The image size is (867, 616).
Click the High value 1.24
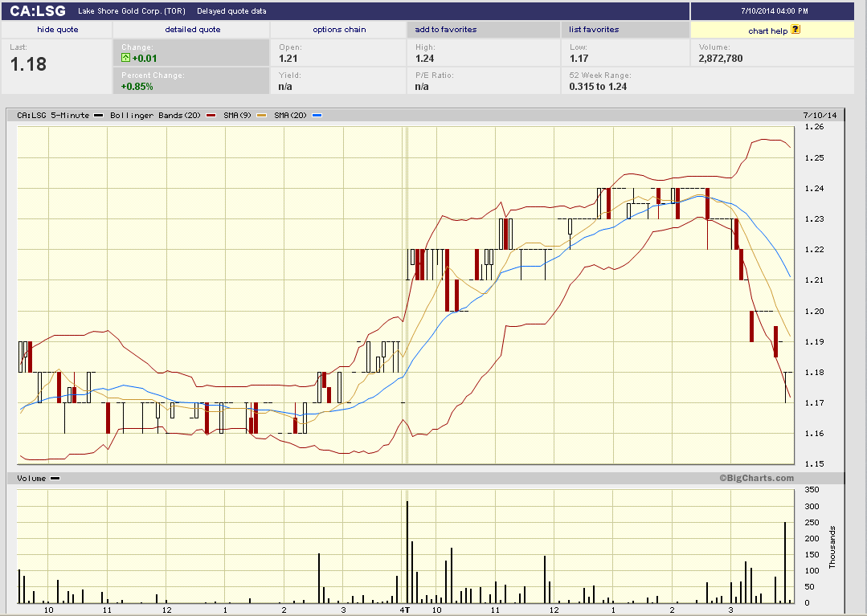coord(424,58)
